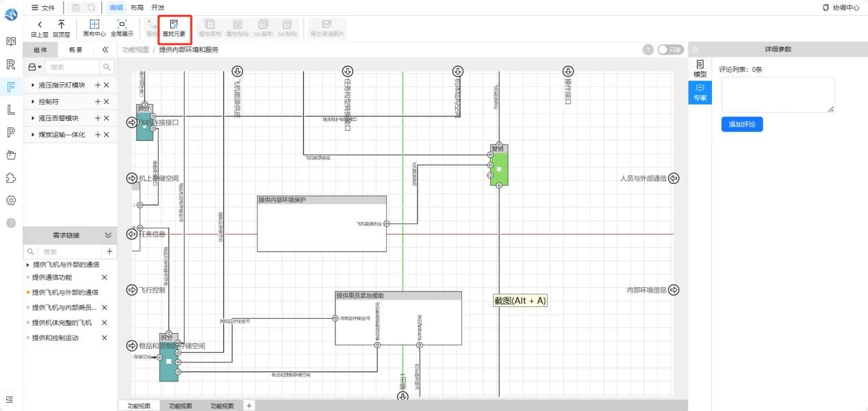868x411 pixels.
Task: Collapse the 详细参数 panel with »
Action: pyautogui.click(x=695, y=50)
